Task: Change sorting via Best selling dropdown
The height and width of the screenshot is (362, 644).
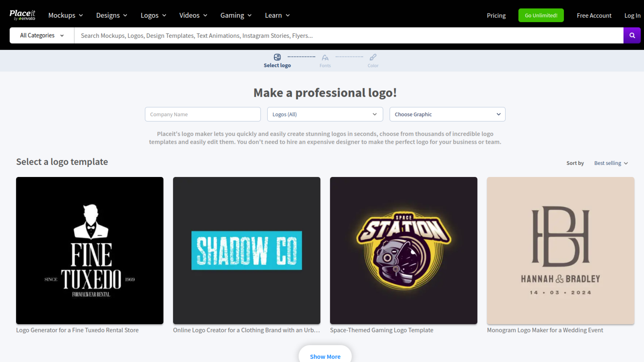Action: (611, 163)
